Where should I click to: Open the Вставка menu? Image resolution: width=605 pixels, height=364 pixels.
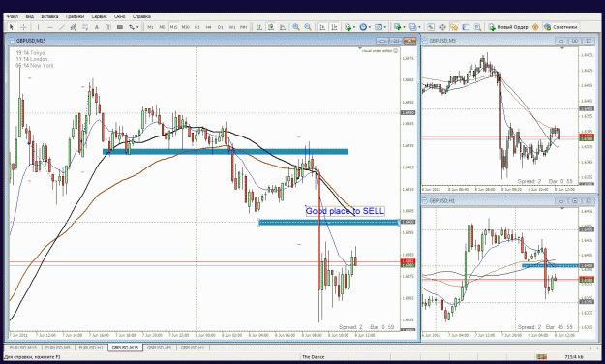49,16
